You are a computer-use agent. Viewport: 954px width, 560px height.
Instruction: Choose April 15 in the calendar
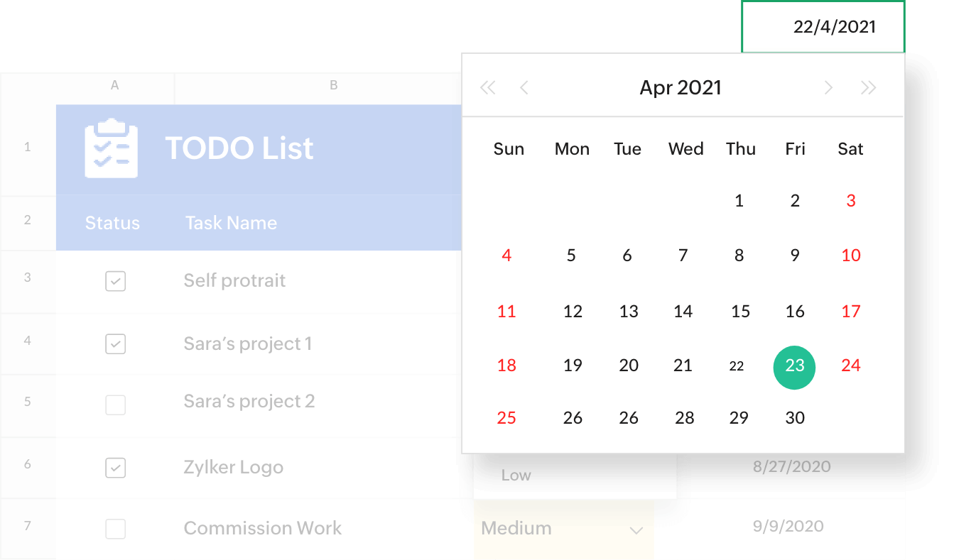click(x=740, y=312)
